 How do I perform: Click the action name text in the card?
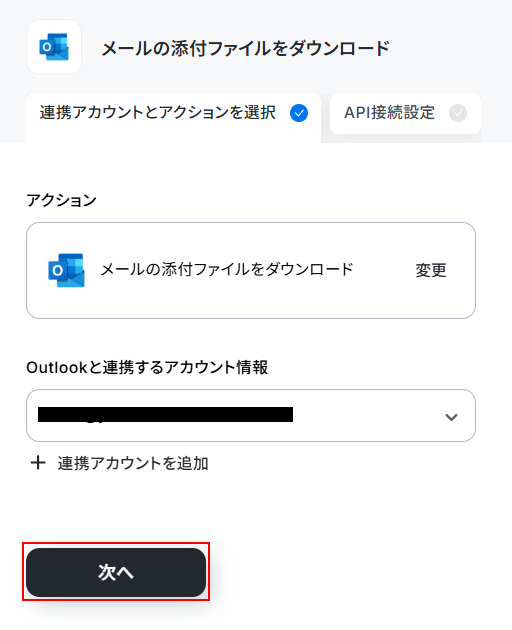point(227,270)
